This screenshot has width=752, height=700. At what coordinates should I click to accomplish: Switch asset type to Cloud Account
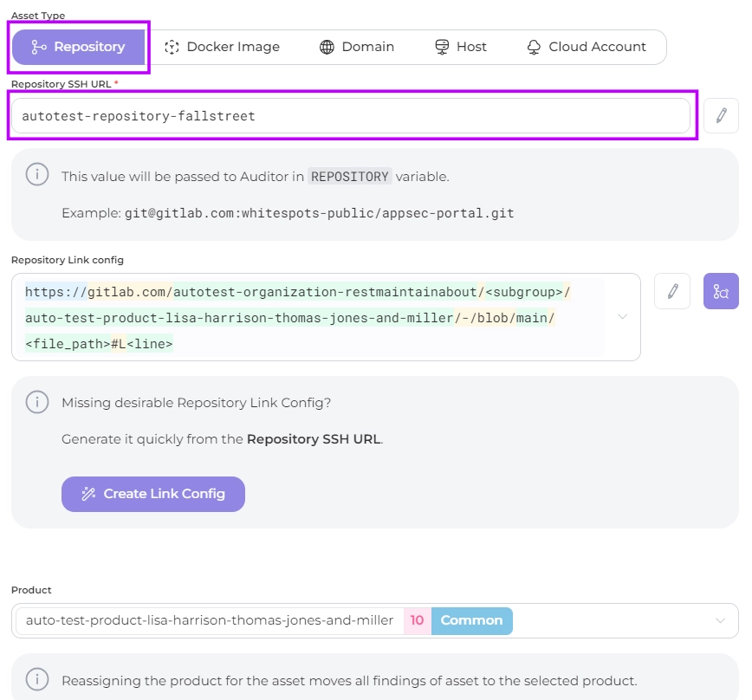(x=587, y=47)
